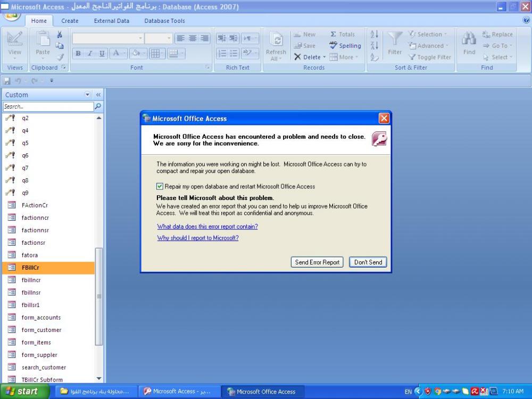532x399 pixels.
Task: Click the Save icon in Quick Access toolbar
Action: point(7,81)
